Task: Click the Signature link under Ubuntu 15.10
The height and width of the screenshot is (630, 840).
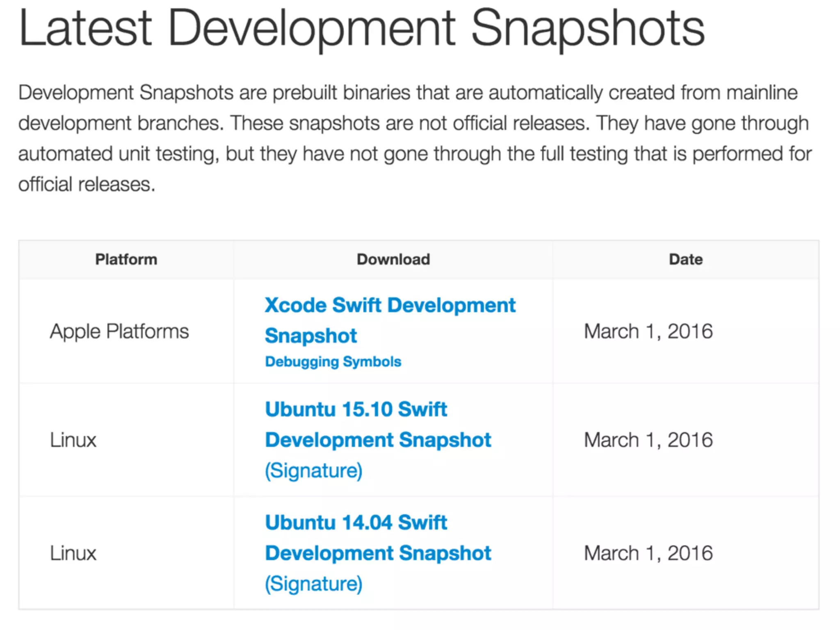Action: [x=314, y=470]
